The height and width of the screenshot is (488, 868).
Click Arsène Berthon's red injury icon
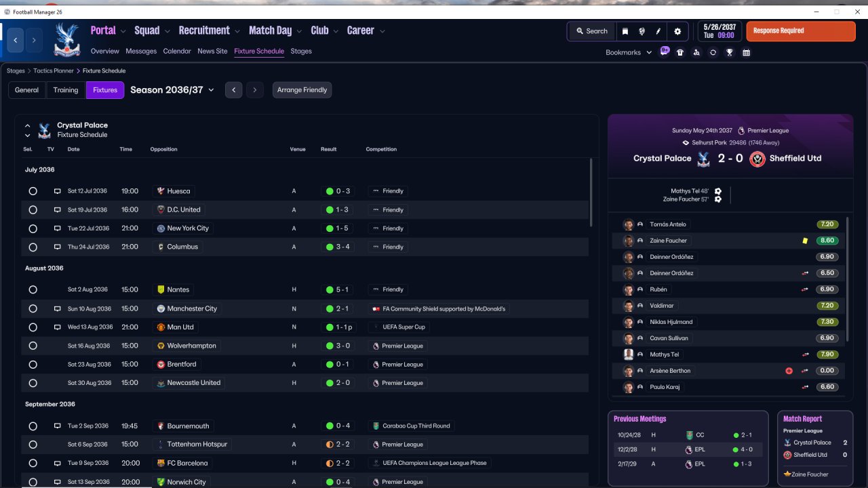tap(789, 371)
